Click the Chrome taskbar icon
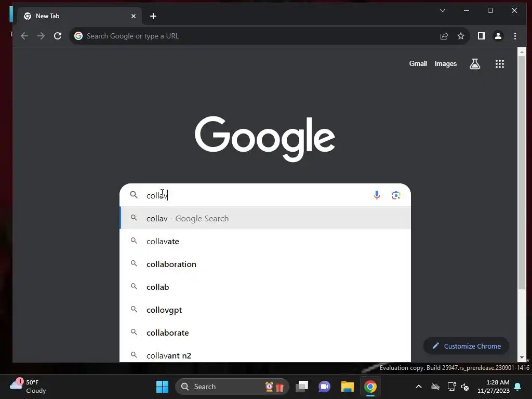 (370, 387)
